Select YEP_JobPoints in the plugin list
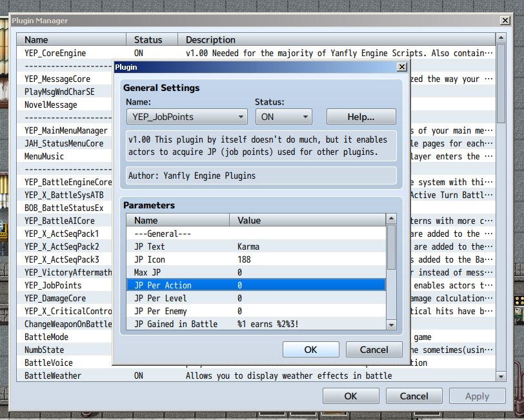Viewport: 524px width, 420px height. pyautogui.click(x=53, y=285)
